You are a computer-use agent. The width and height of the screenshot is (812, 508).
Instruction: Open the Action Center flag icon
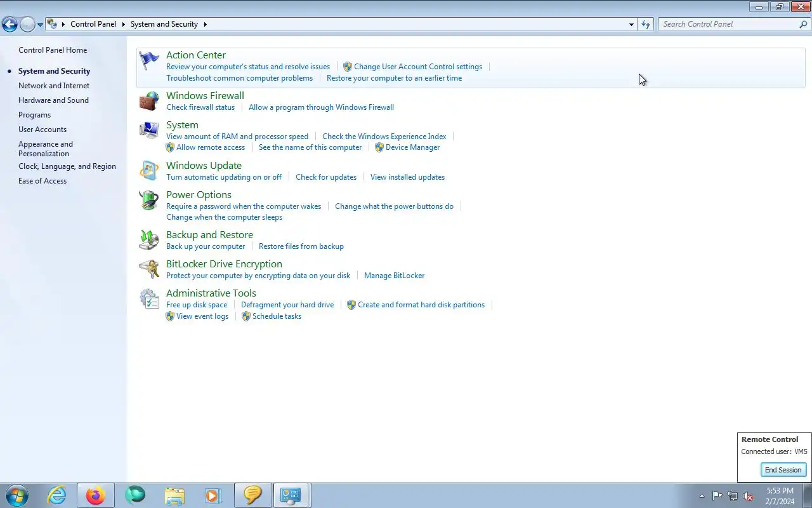click(x=149, y=61)
